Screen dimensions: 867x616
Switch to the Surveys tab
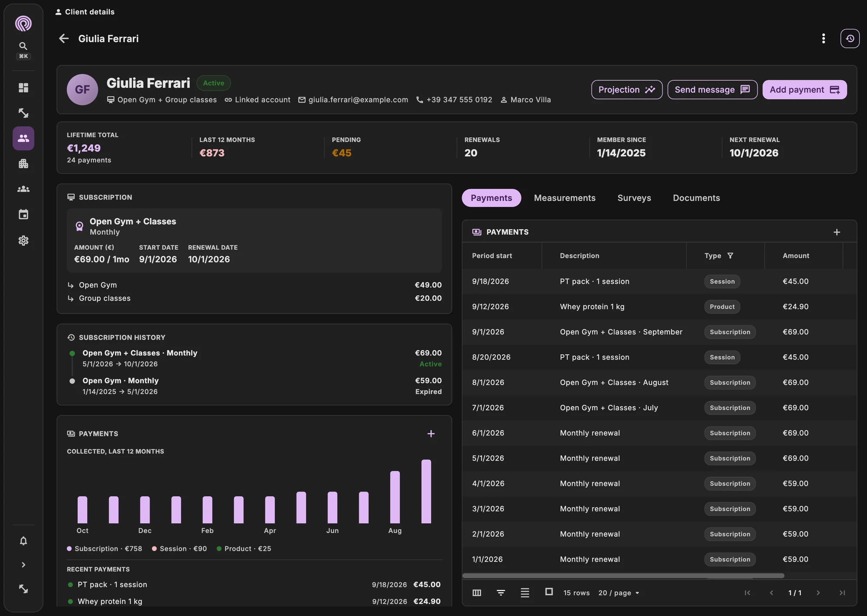pos(634,198)
